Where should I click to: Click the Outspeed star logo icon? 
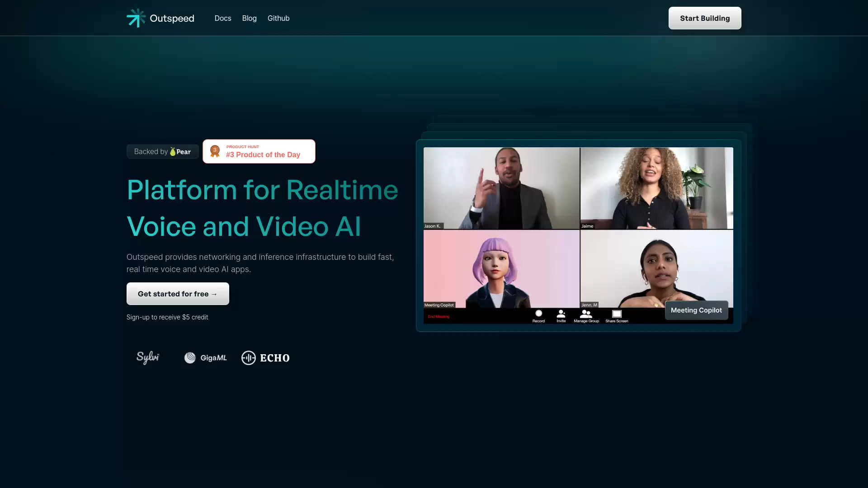[136, 18]
